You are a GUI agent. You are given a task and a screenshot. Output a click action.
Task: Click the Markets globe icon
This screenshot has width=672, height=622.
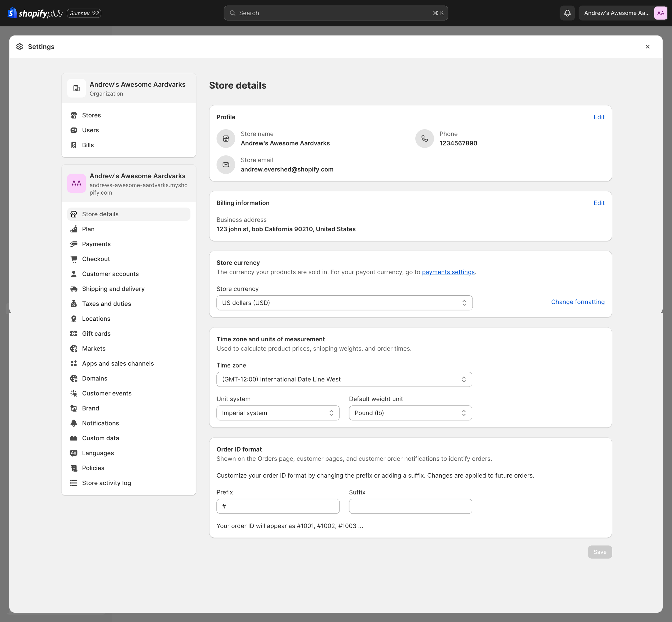point(74,349)
